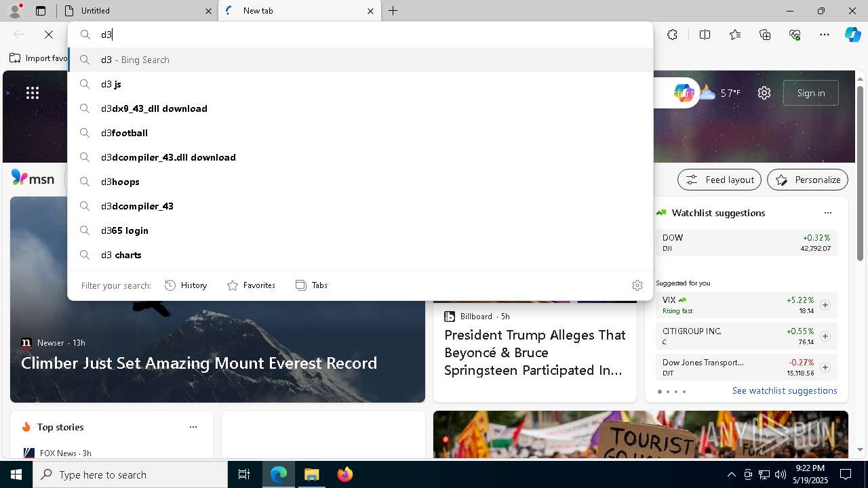Open the Personalize button
The height and width of the screenshot is (488, 868).
(x=808, y=180)
